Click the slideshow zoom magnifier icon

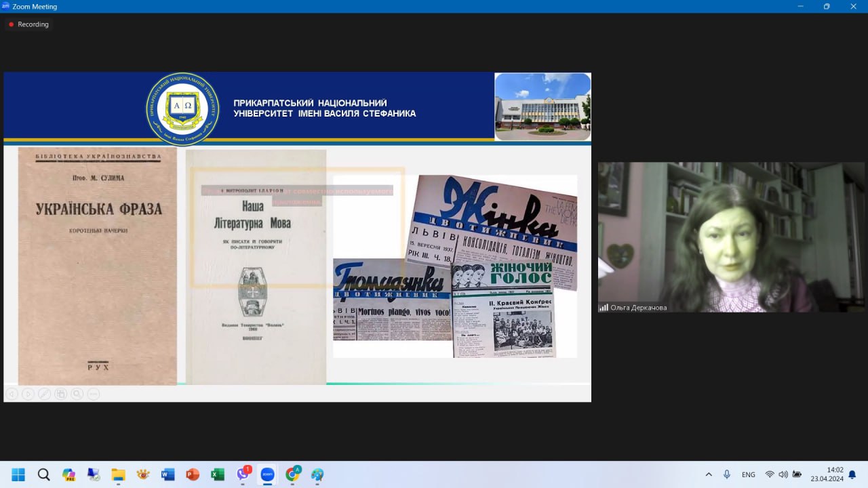(77, 394)
